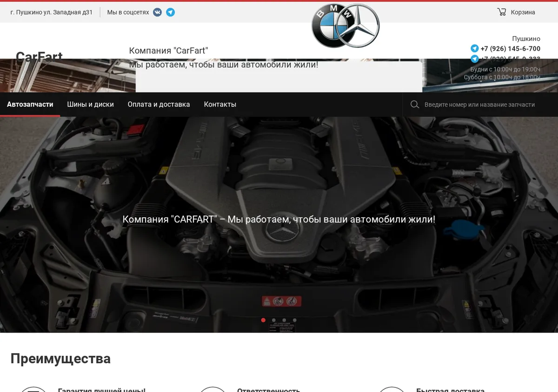This screenshot has width=558, height=392.
Task: Go to Оплата и доставка page
Action: pos(159,105)
